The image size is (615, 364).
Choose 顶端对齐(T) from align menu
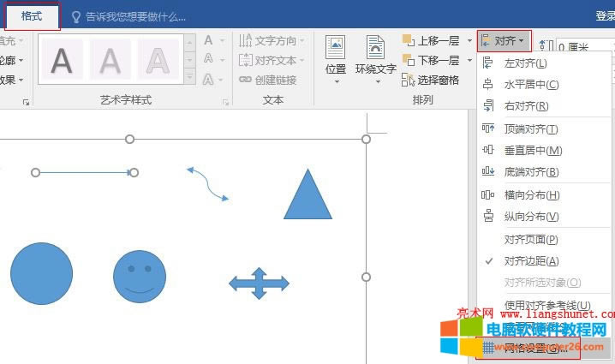(x=545, y=129)
